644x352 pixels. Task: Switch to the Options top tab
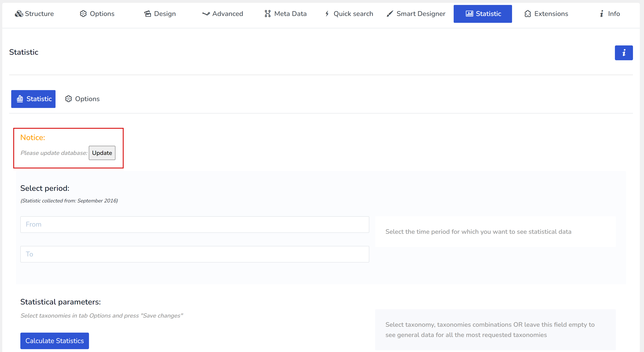tap(97, 14)
